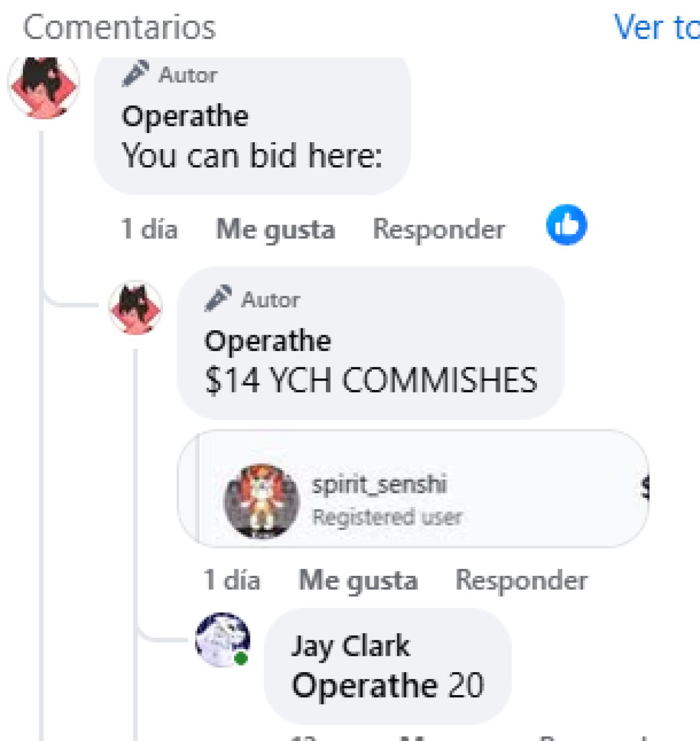Click the '1 día' timestamp under first comment
Viewport: 700px width, 741px height.
pos(149,229)
